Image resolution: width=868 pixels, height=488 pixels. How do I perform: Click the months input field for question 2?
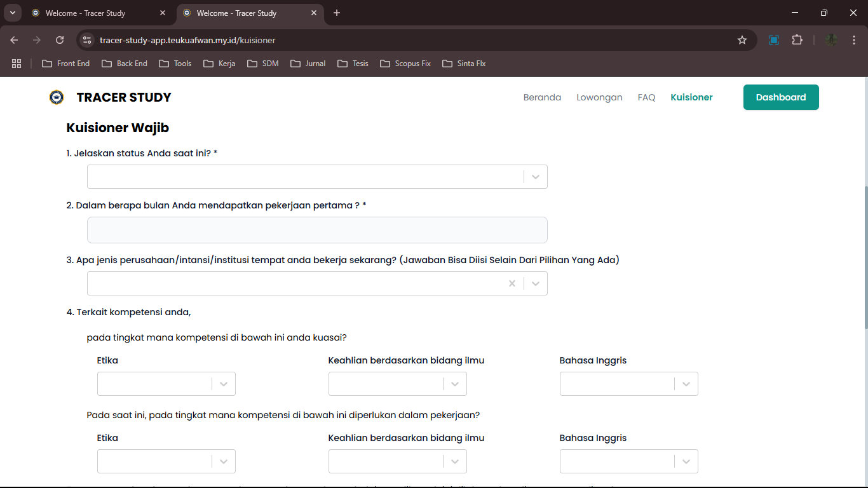(316, 230)
